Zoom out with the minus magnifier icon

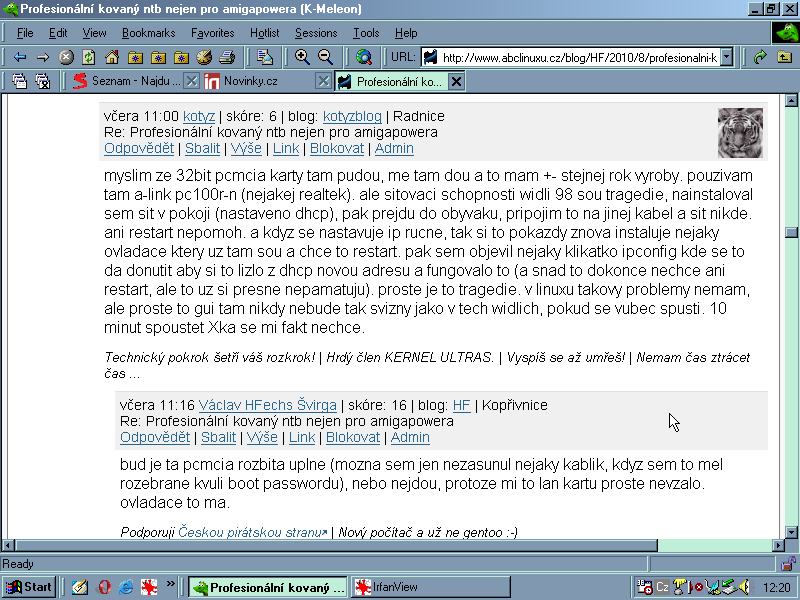tap(326, 57)
